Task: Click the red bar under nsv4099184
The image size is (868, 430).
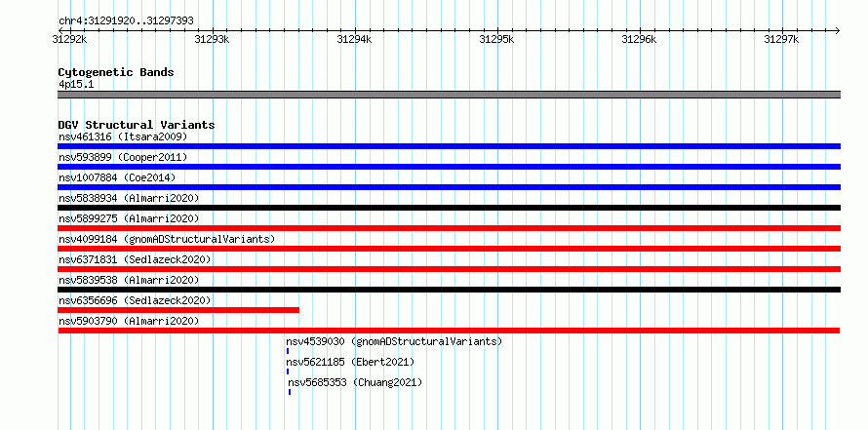Action: (x=449, y=249)
